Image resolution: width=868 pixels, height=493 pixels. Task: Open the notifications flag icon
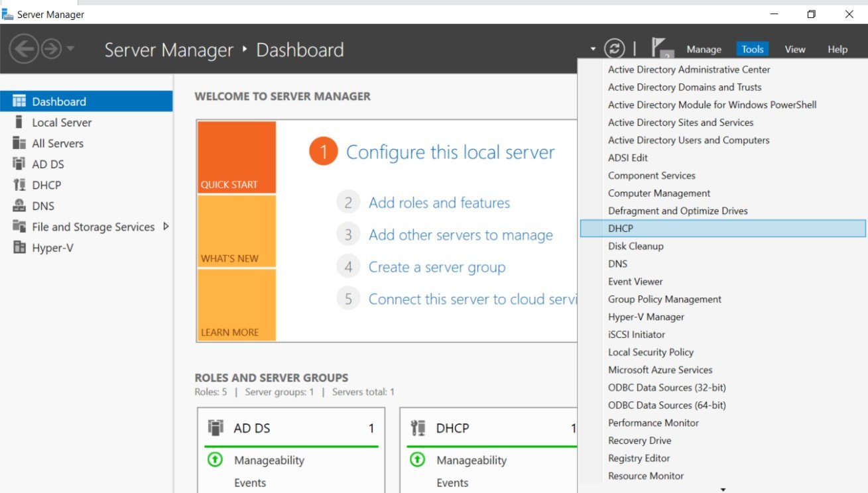660,48
